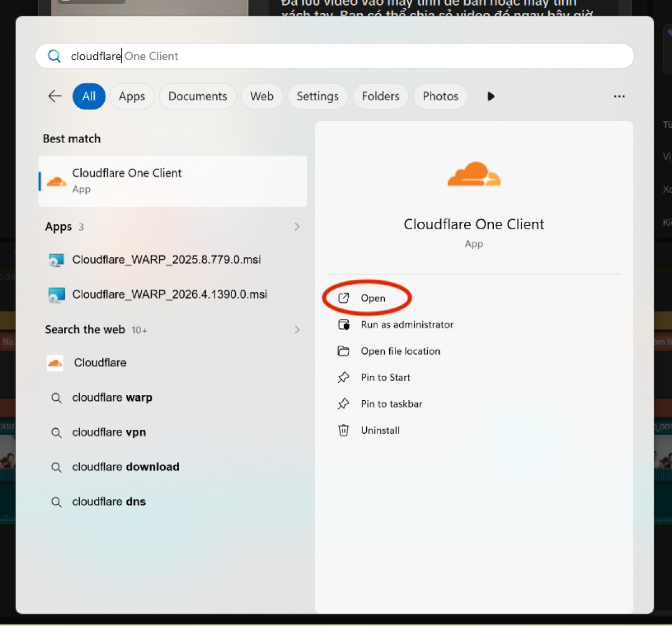672x626 pixels.
Task: Go back using the left arrow icon
Action: (x=55, y=96)
